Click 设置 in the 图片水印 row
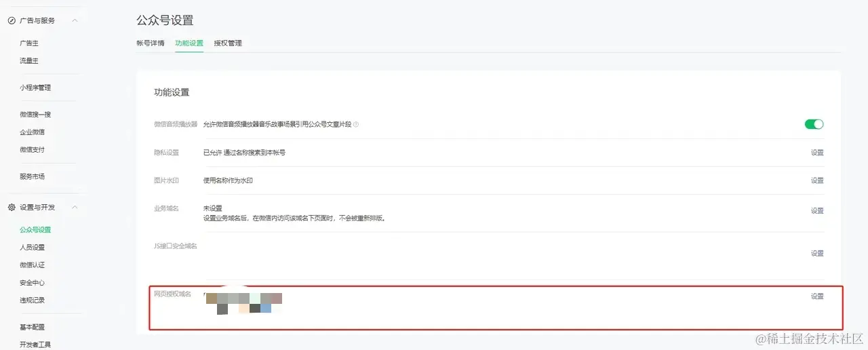 pyautogui.click(x=817, y=180)
